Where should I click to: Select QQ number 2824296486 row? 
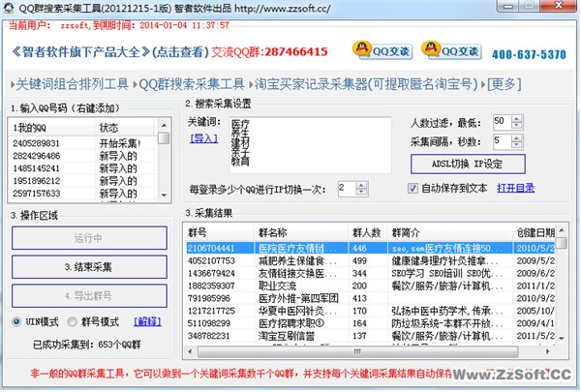(83, 156)
